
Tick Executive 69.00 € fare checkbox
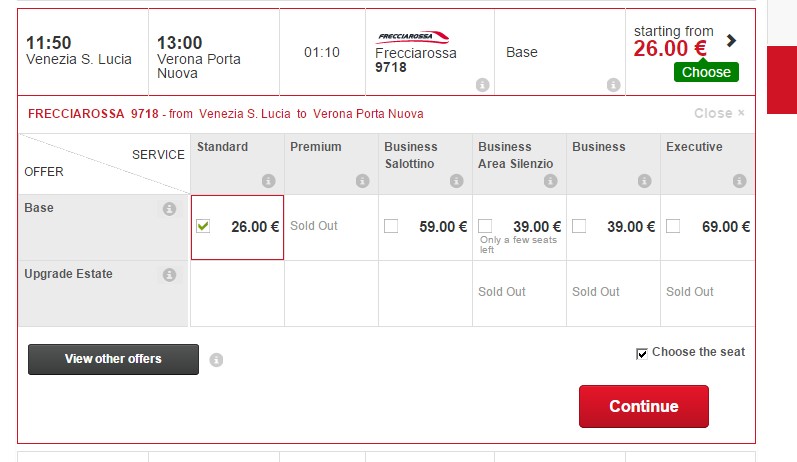click(673, 226)
